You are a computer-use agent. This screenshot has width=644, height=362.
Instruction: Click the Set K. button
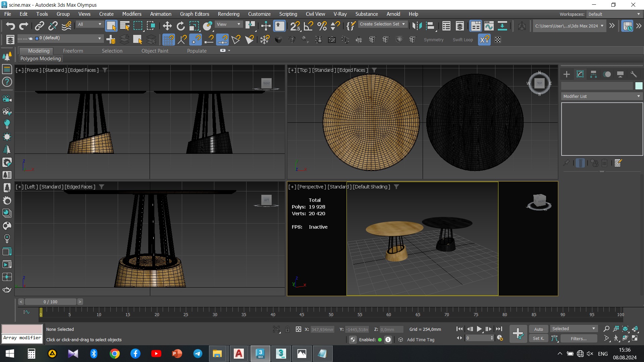pos(538,339)
